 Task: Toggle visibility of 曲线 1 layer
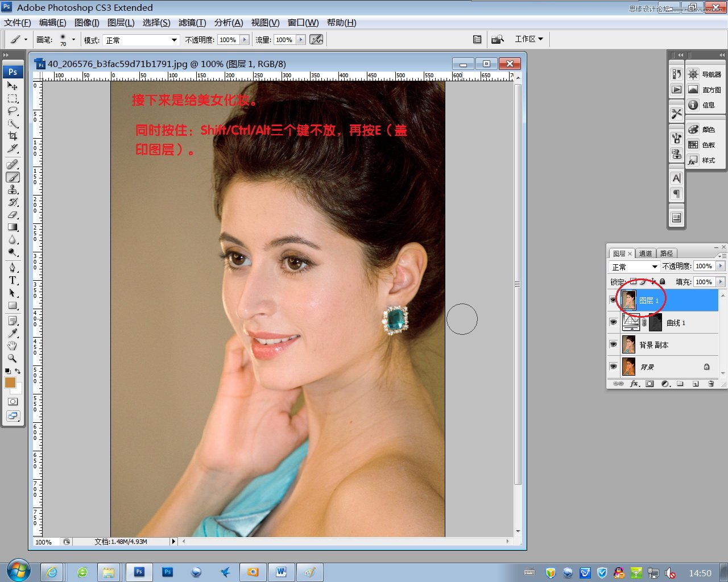(x=613, y=322)
